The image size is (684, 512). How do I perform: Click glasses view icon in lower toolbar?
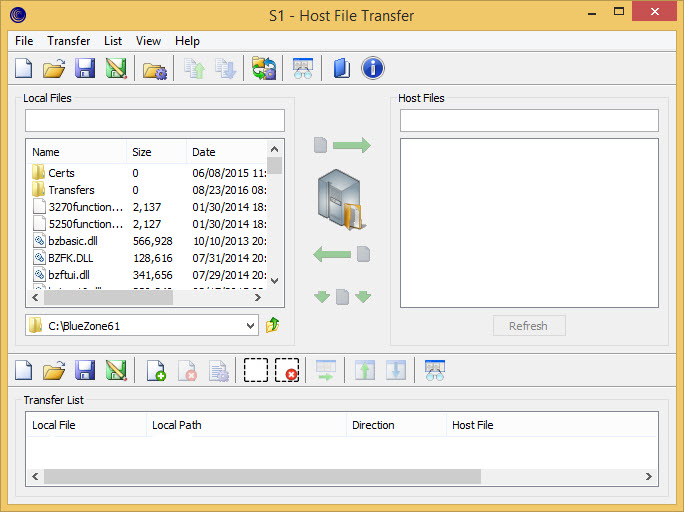(435, 371)
